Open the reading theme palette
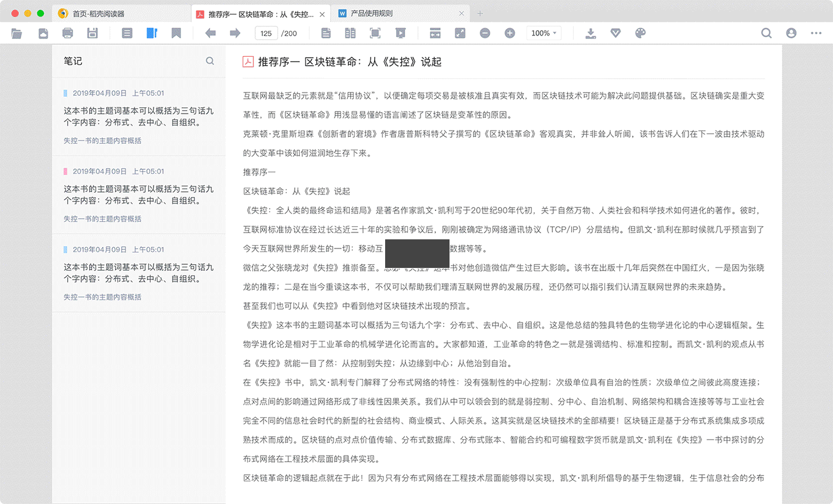 (x=640, y=33)
